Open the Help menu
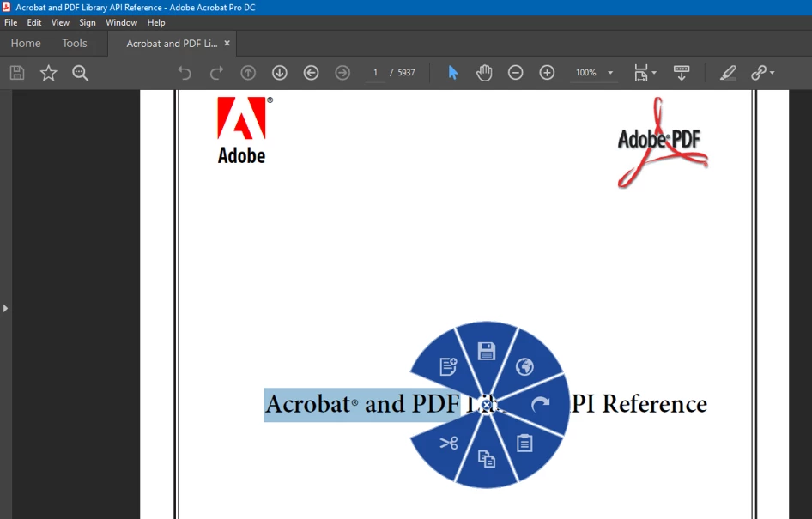The height and width of the screenshot is (519, 812). pos(156,23)
